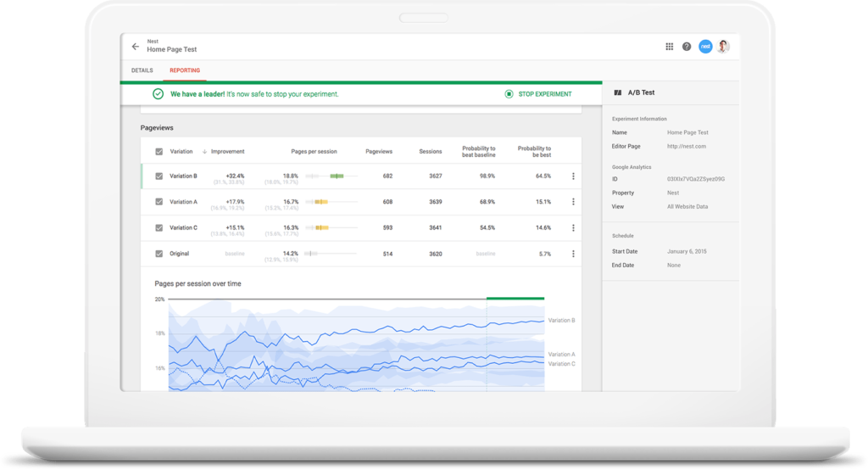The height and width of the screenshot is (470, 868).
Task: Click the Pages per session column header
Action: click(314, 151)
